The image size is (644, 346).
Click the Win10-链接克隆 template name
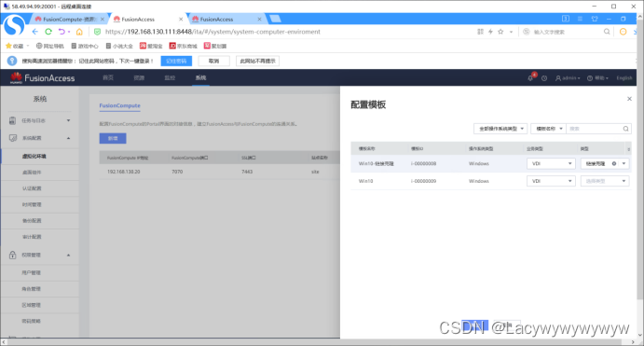377,163
